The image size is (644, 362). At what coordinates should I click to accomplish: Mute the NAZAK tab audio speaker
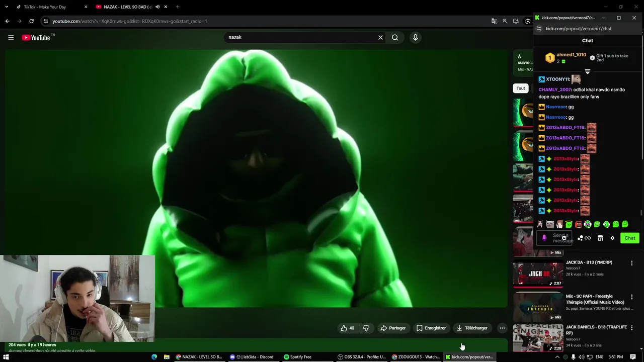(x=157, y=7)
